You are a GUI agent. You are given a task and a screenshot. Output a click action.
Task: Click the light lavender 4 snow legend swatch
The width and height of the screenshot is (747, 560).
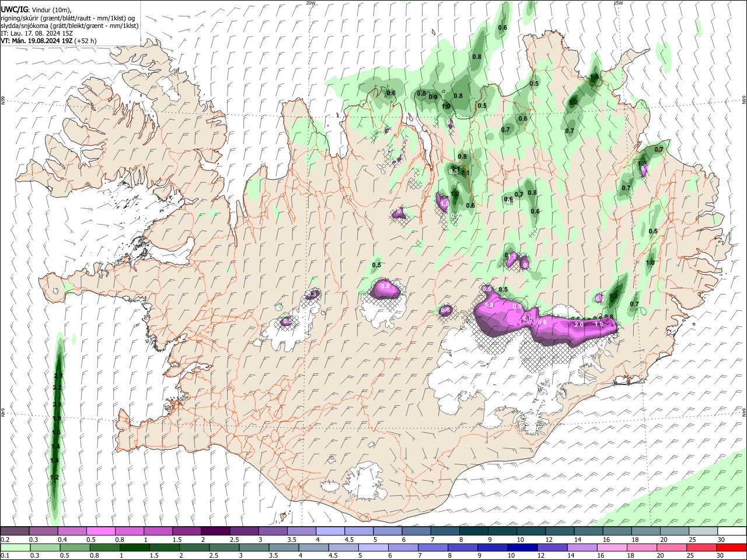330,531
